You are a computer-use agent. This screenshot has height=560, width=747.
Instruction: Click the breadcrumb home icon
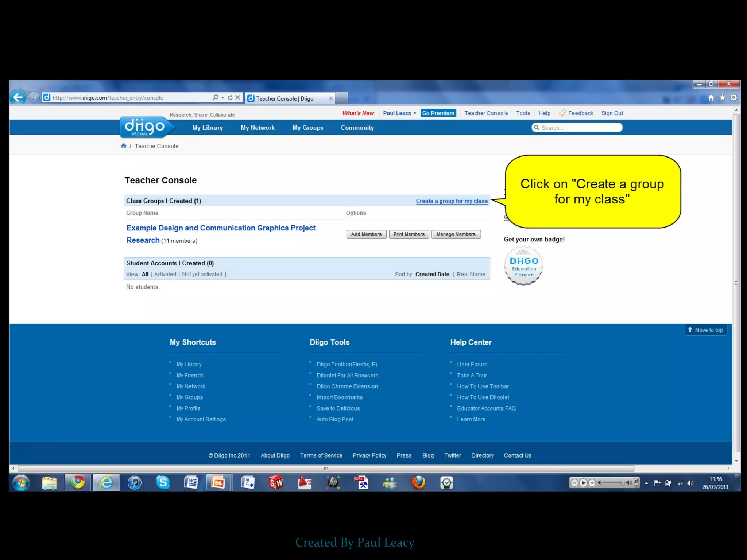124,146
